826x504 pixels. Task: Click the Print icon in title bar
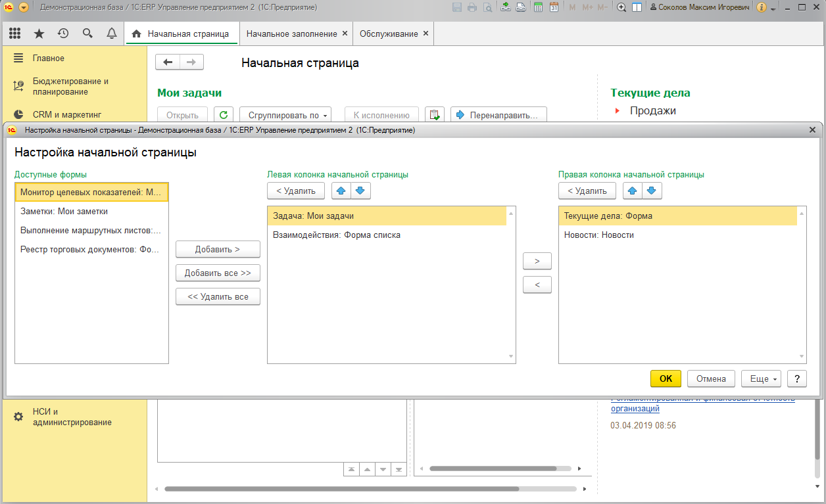[x=472, y=7]
